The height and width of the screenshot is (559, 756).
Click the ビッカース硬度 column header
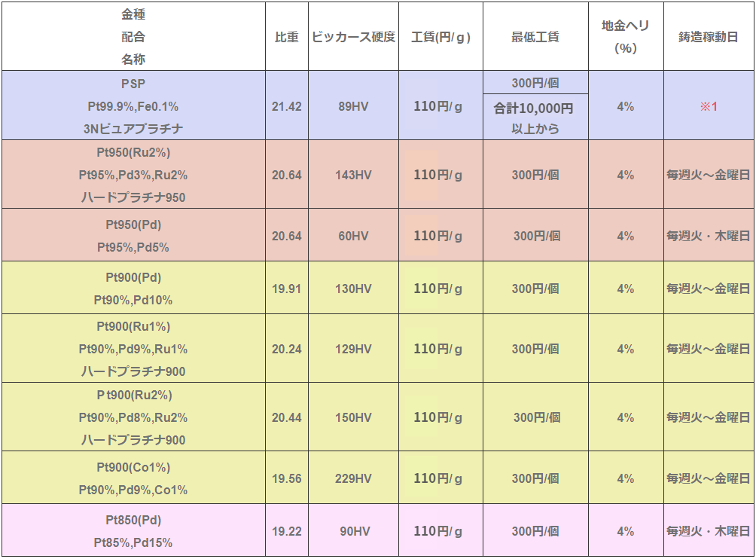tap(353, 37)
